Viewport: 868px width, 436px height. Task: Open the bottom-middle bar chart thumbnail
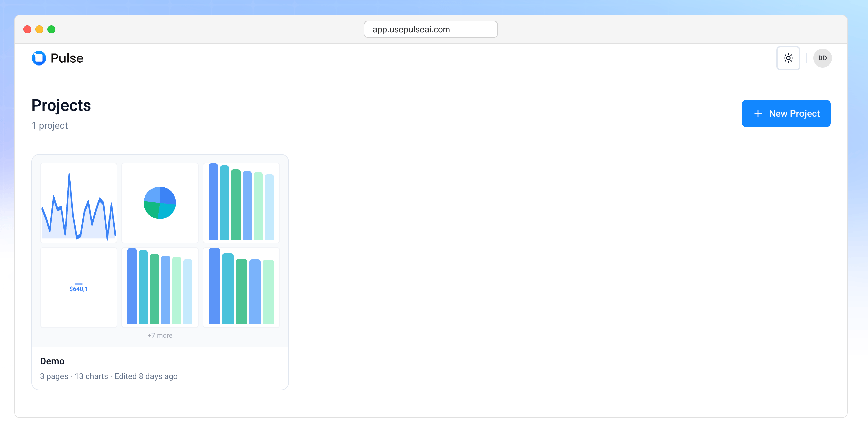(160, 288)
